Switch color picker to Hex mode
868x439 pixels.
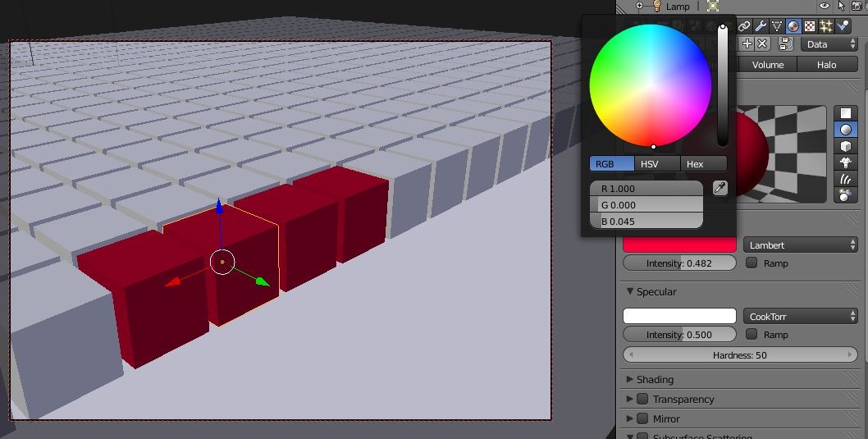(x=704, y=164)
